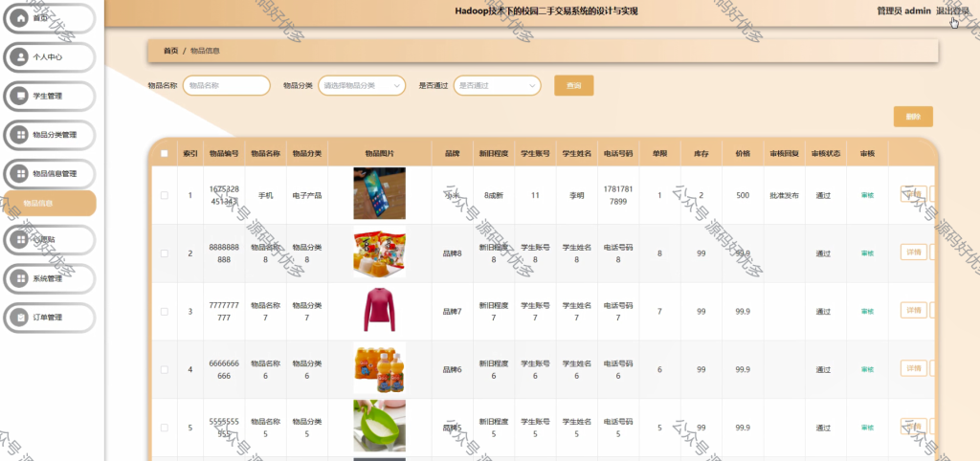Check the row 4 checkbox
The height and width of the screenshot is (461, 980).
165,369
